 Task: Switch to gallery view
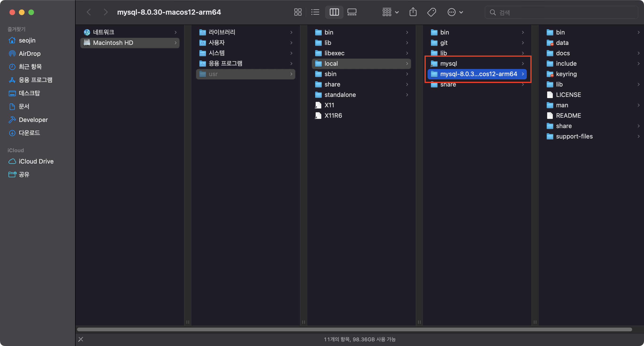click(x=352, y=12)
